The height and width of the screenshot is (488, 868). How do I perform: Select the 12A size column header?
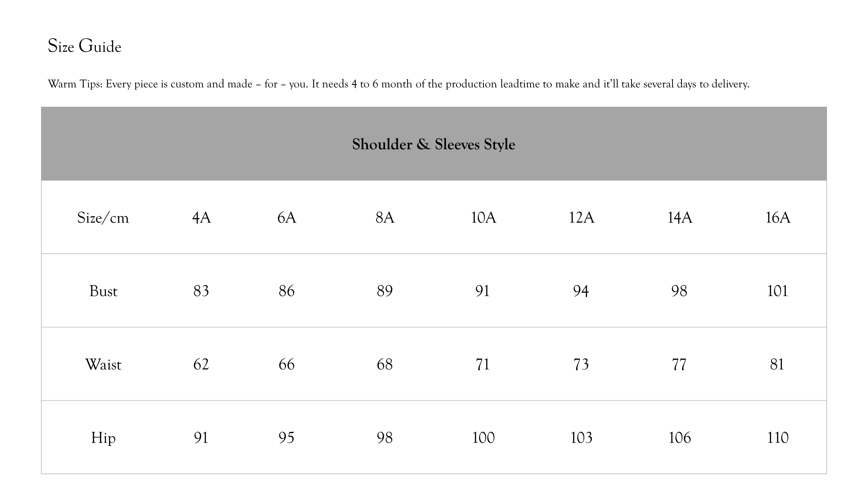[x=582, y=218]
